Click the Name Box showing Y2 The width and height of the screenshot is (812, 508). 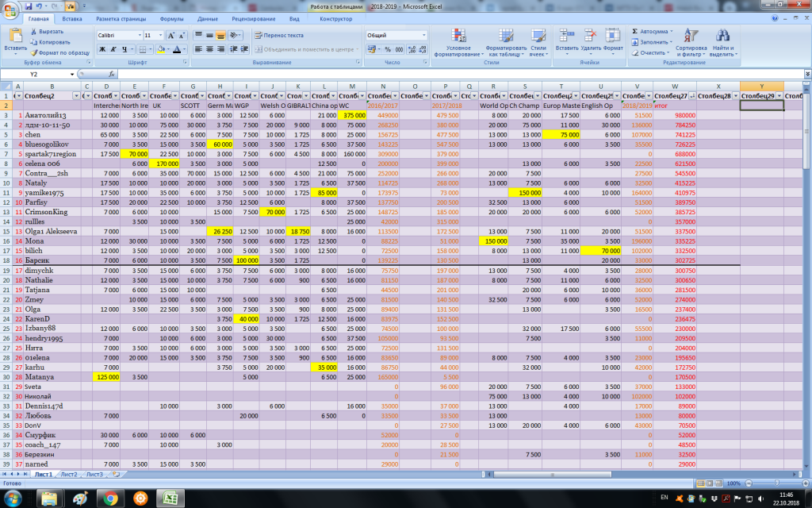[36, 74]
